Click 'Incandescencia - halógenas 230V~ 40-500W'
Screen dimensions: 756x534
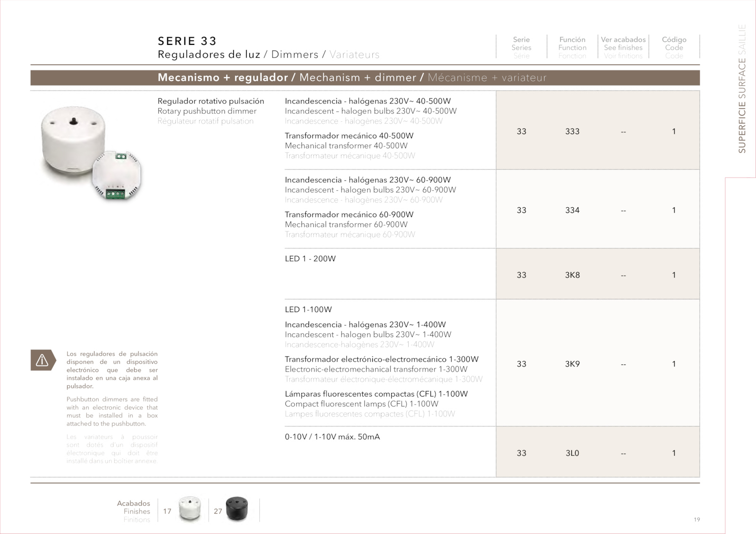(x=368, y=101)
